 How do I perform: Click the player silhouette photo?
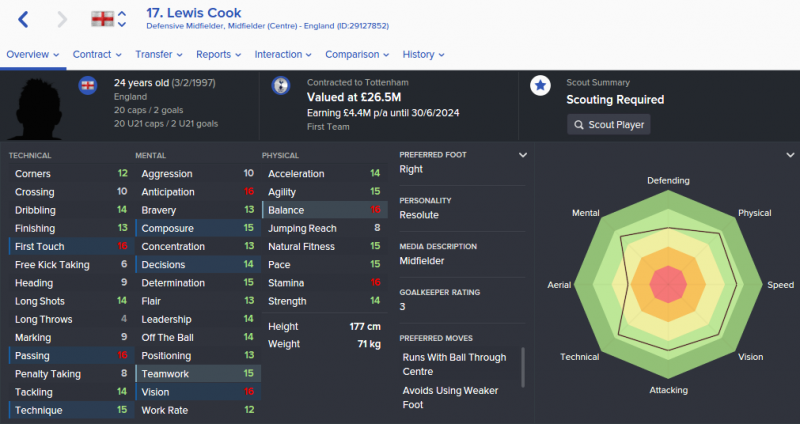coord(38,108)
